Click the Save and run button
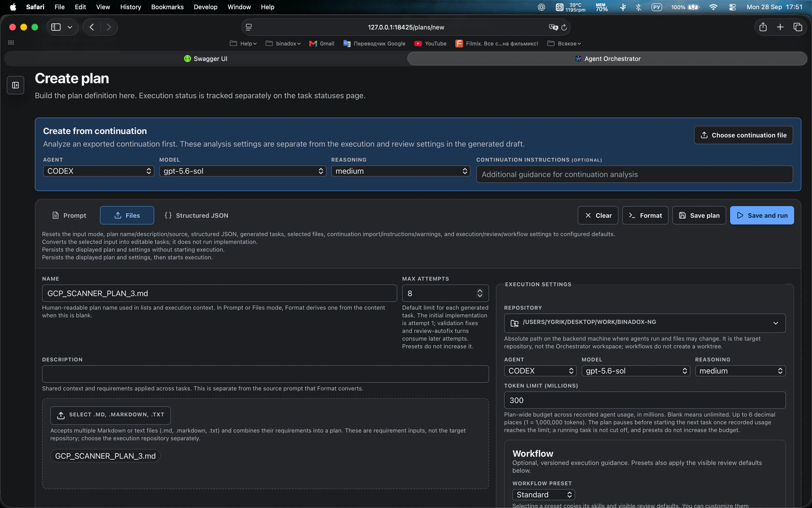 (762, 215)
